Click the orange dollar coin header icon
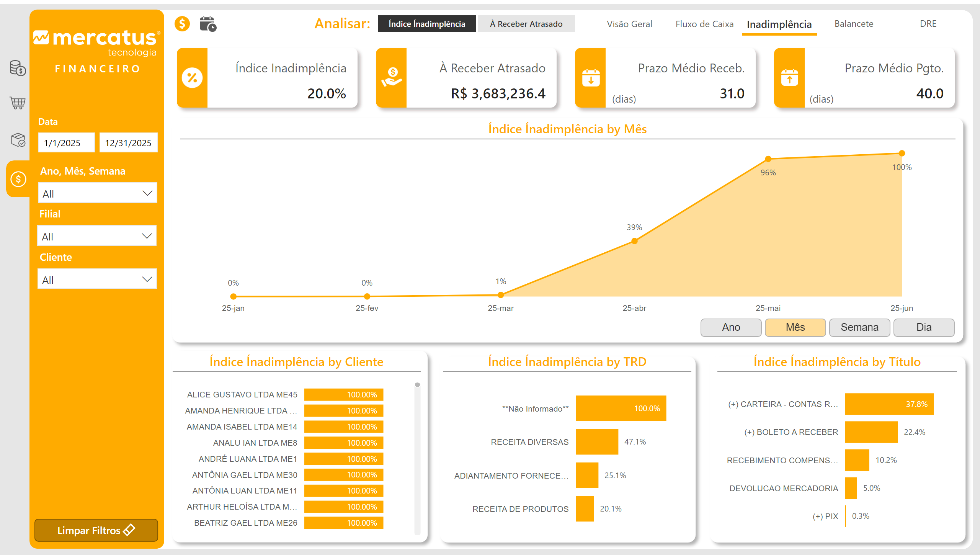980x559 pixels. (x=182, y=24)
